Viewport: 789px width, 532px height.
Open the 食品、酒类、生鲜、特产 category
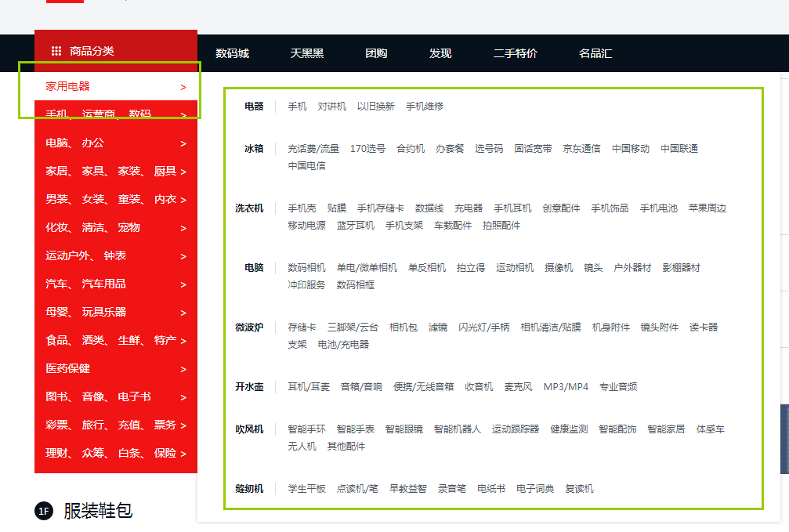click(110, 340)
